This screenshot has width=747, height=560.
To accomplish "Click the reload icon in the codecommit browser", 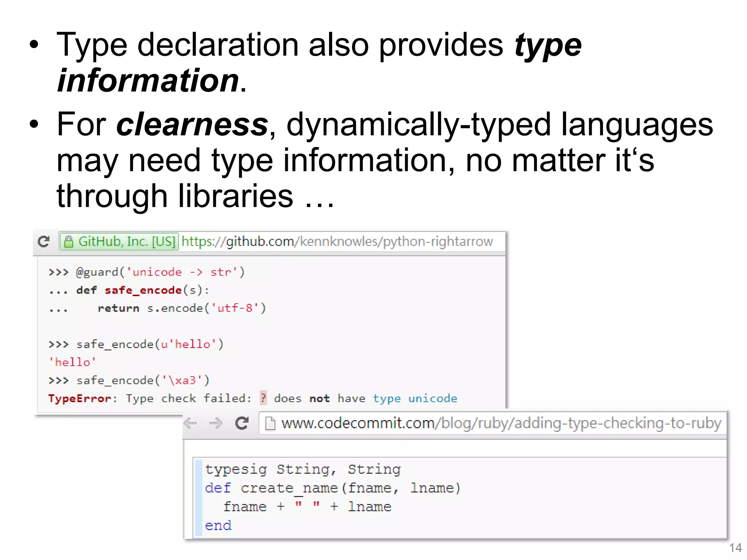I will [242, 423].
